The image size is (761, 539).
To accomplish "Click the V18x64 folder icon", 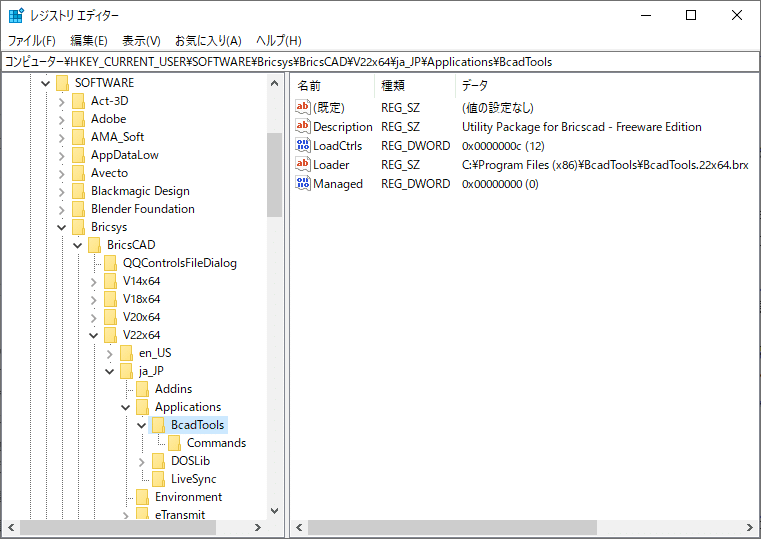I will pos(110,299).
